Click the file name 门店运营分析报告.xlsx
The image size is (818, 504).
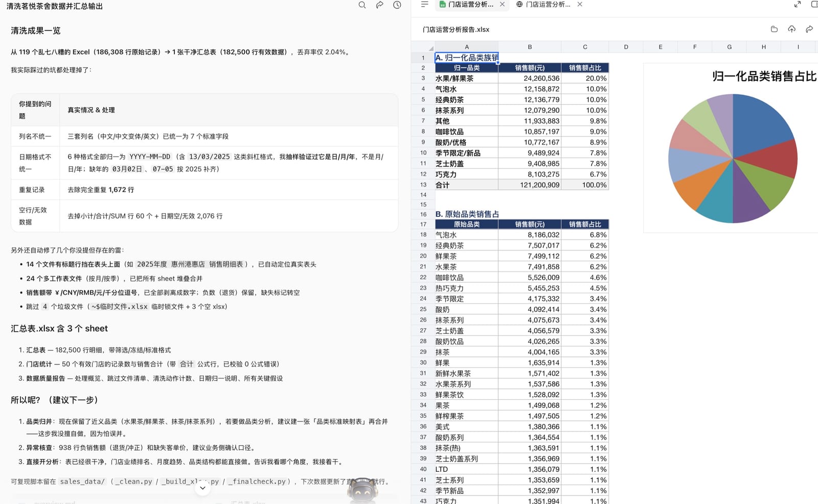point(456,30)
